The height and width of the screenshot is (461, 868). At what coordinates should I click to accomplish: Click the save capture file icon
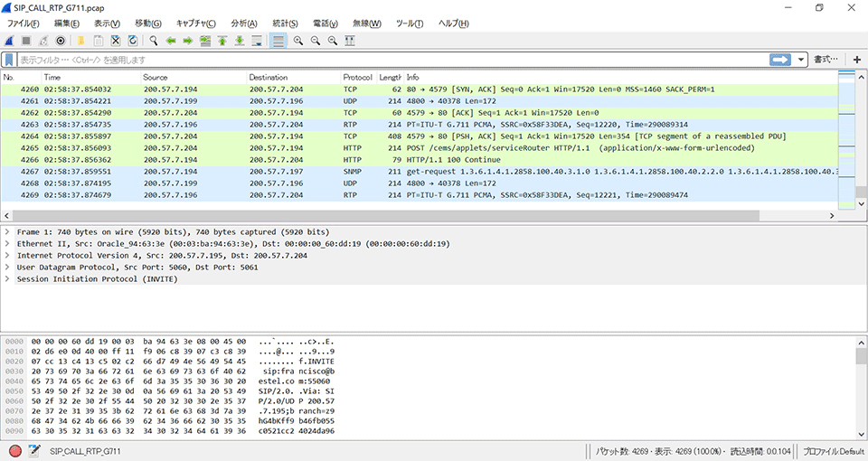click(x=98, y=41)
